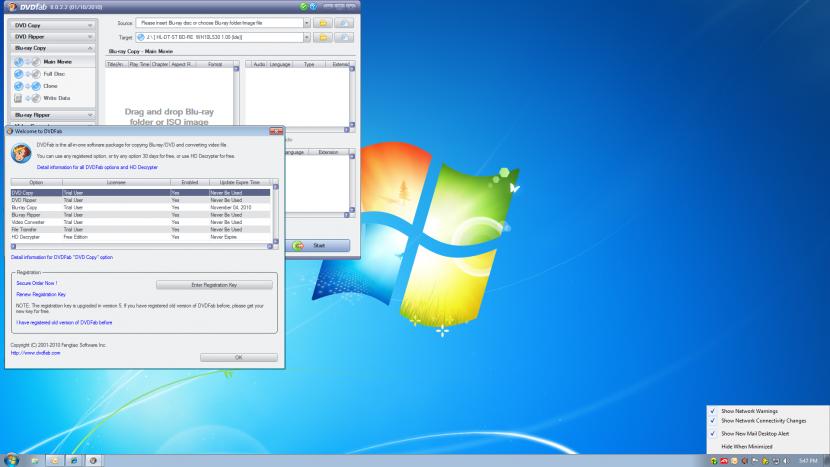
Task: Click Renew Registration Key link
Action: coord(41,294)
